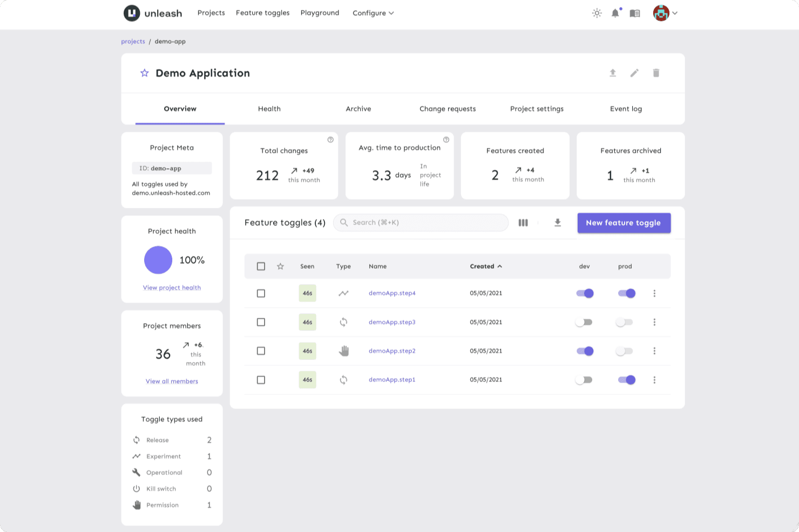799x532 pixels.
Task: Follow the View project health link
Action: [x=172, y=288]
